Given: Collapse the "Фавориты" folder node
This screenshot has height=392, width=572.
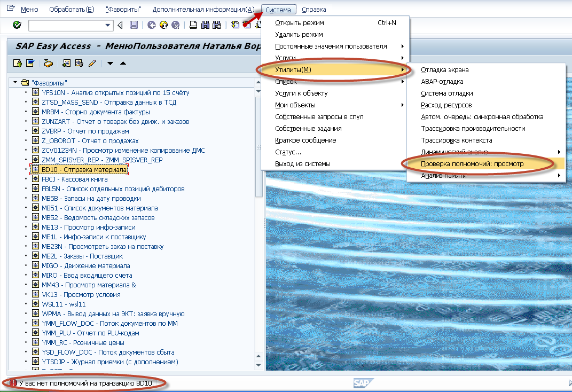Looking at the screenshot, I should pyautogui.click(x=15, y=82).
